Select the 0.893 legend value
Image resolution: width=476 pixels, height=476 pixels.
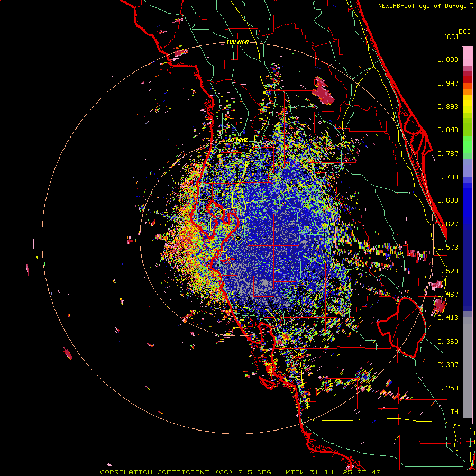tap(448, 106)
